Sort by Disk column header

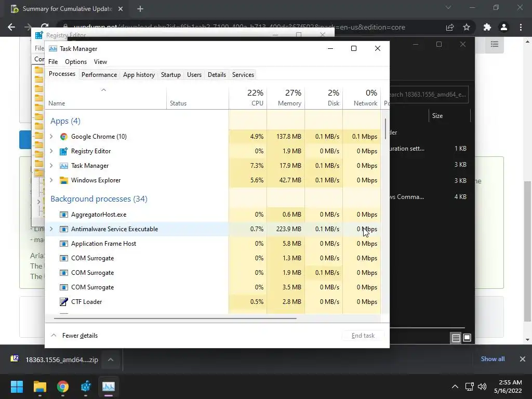[324, 98]
